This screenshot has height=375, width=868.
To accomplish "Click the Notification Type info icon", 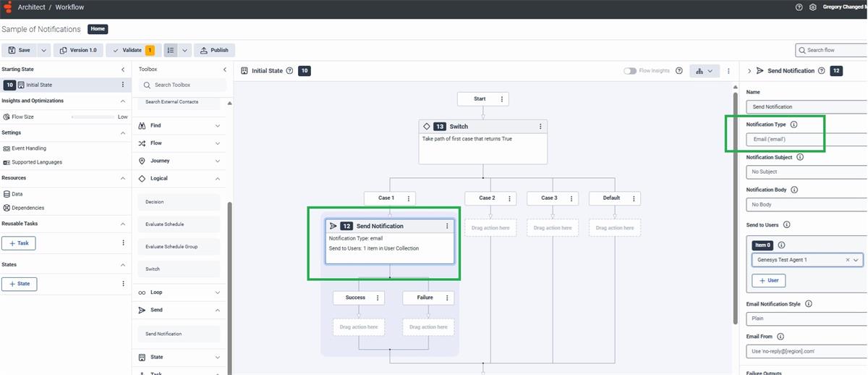I will point(794,125).
